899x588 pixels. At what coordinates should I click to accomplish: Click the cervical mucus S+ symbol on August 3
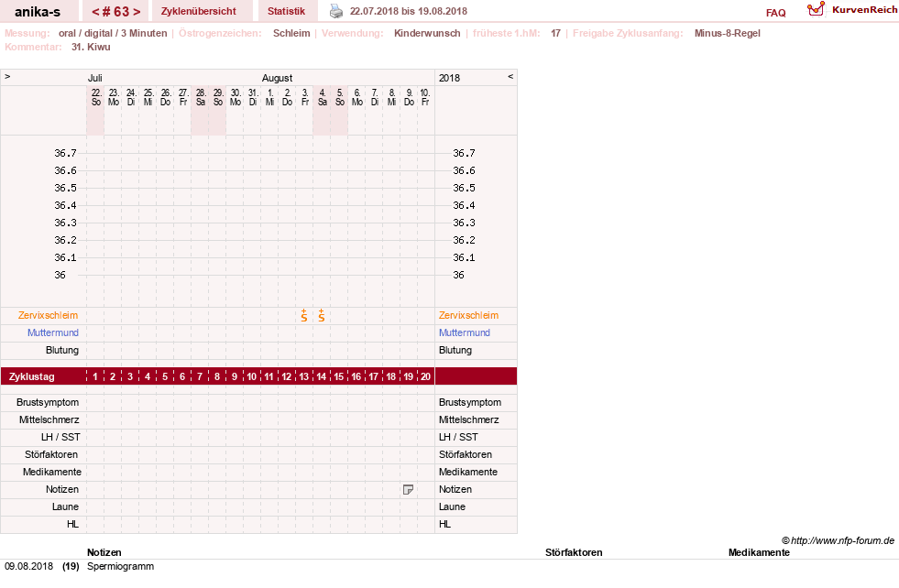(304, 315)
